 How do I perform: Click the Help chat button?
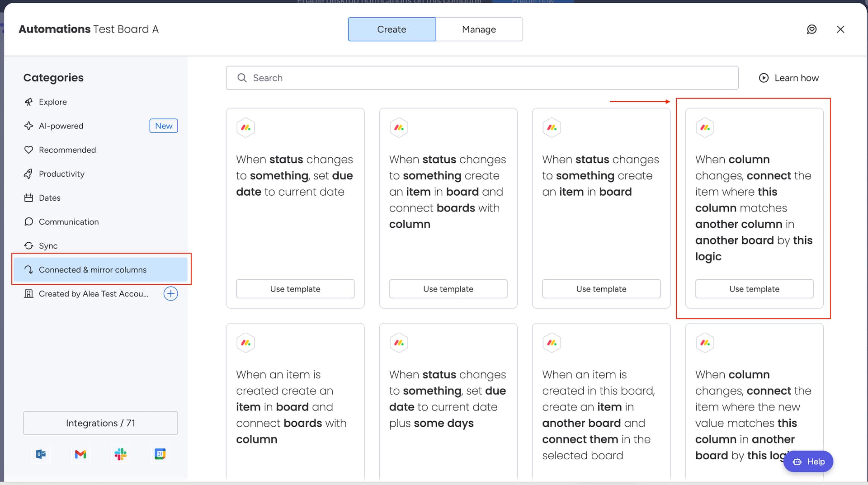808,461
